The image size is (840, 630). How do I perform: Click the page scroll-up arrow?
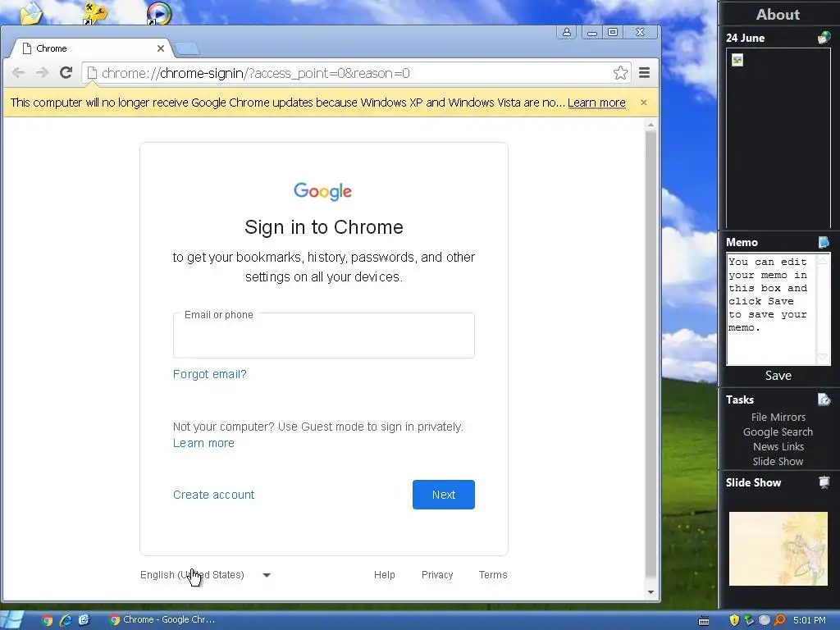651,125
